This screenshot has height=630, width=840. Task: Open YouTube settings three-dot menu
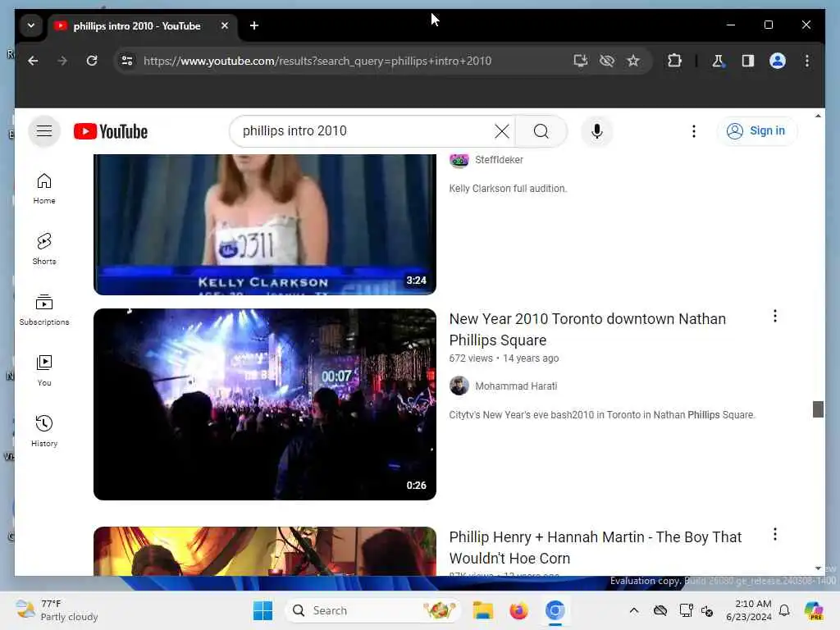[694, 131]
